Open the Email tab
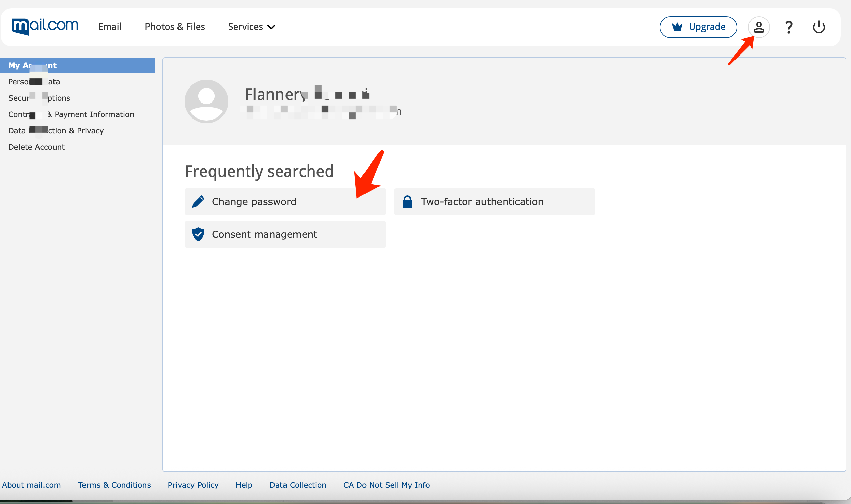851x504 pixels. pyautogui.click(x=110, y=27)
